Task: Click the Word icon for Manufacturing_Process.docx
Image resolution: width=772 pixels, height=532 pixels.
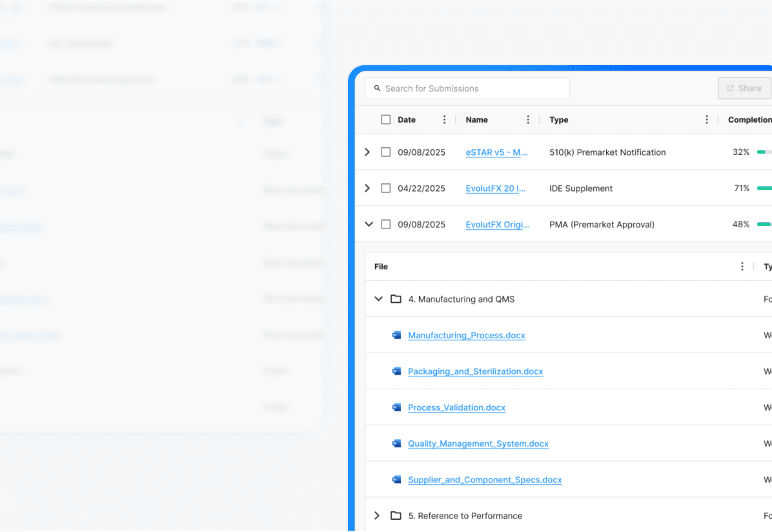Action: pyautogui.click(x=396, y=336)
